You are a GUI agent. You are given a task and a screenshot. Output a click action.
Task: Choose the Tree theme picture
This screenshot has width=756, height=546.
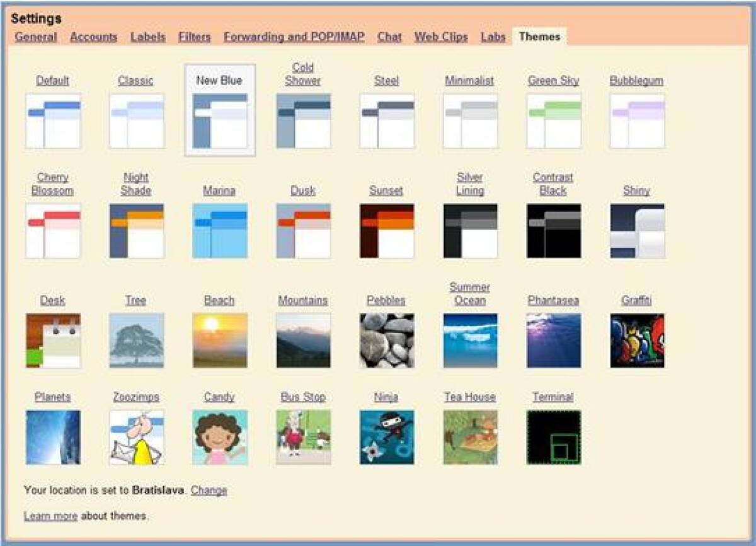tap(137, 340)
